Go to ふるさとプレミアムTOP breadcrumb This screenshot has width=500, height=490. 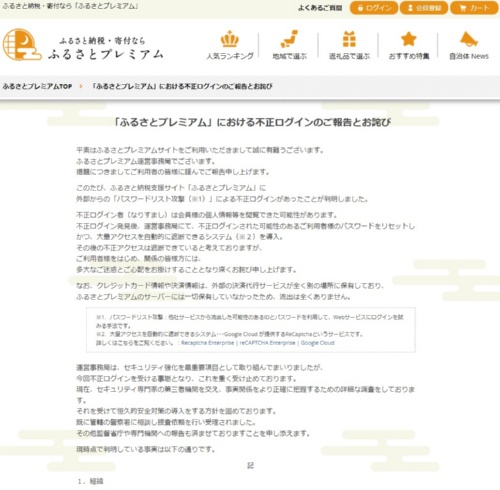pos(37,86)
